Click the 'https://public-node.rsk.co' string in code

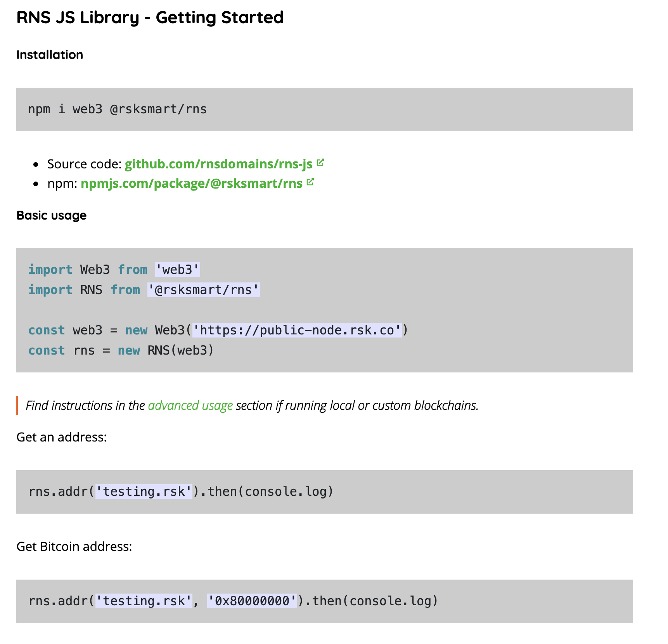click(x=297, y=330)
